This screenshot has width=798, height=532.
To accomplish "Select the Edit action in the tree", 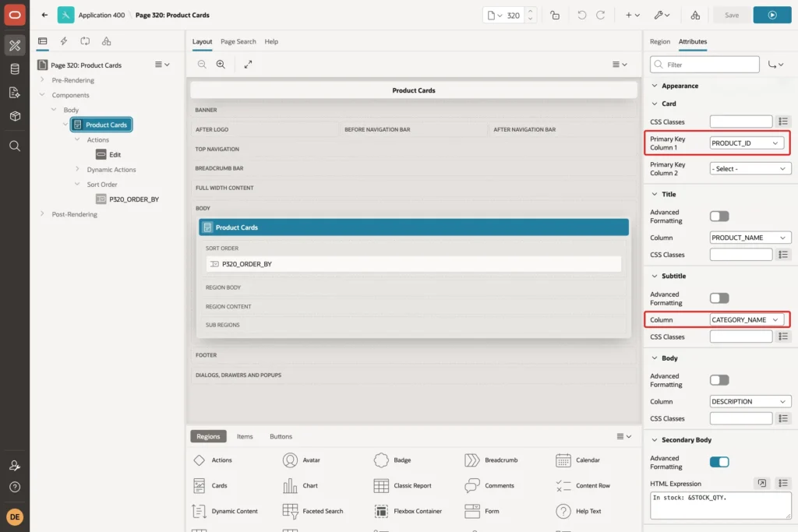I will click(115, 155).
